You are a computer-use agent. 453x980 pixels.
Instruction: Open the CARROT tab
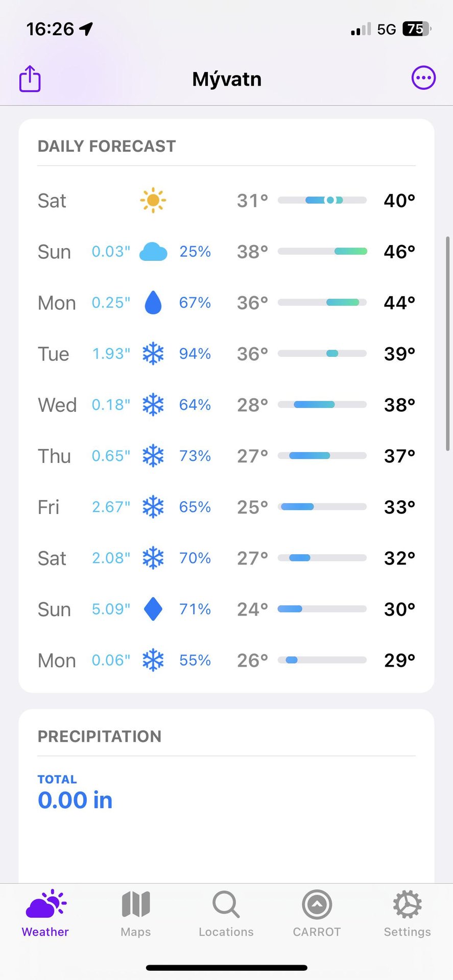click(317, 914)
